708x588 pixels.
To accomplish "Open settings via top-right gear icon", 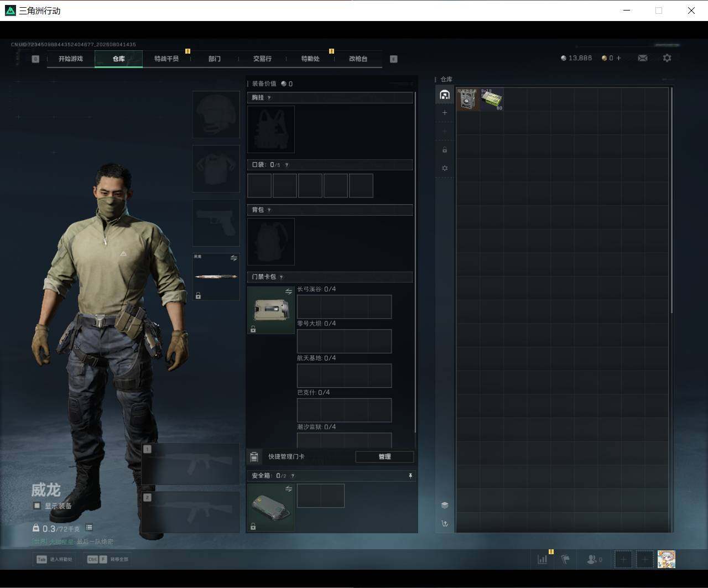I will [x=667, y=58].
